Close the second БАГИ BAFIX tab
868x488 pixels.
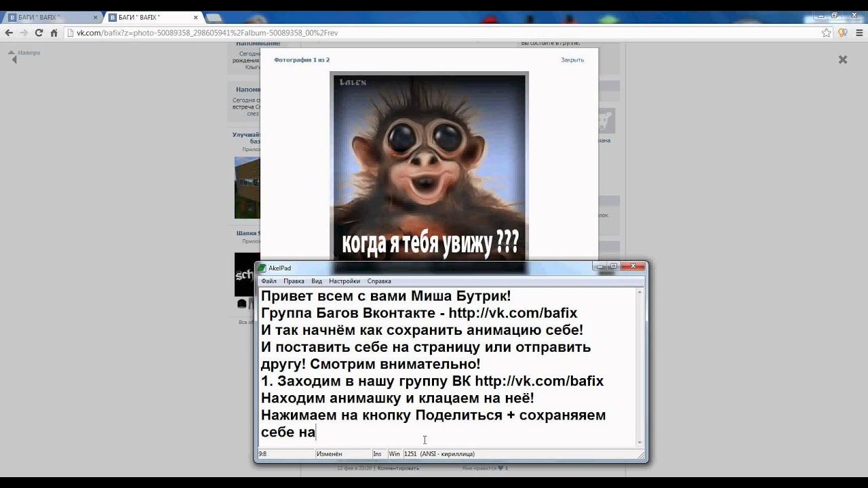pyautogui.click(x=196, y=18)
